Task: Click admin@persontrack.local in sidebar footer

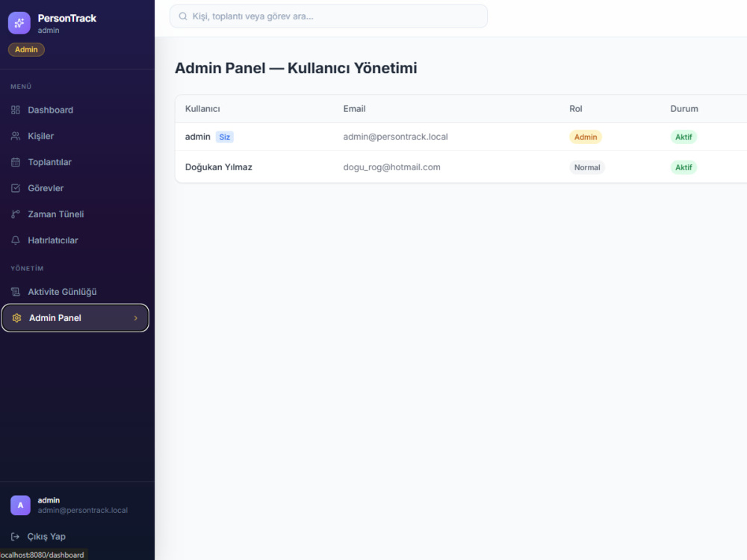Action: coord(83,511)
